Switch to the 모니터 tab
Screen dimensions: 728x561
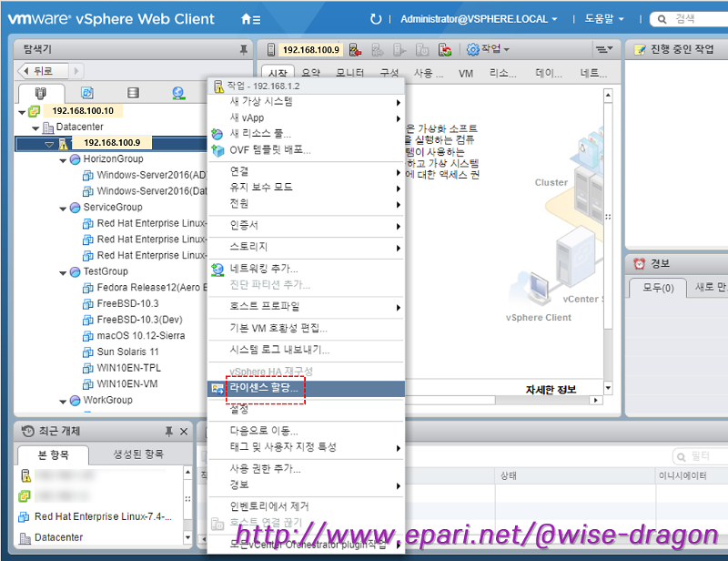click(349, 73)
